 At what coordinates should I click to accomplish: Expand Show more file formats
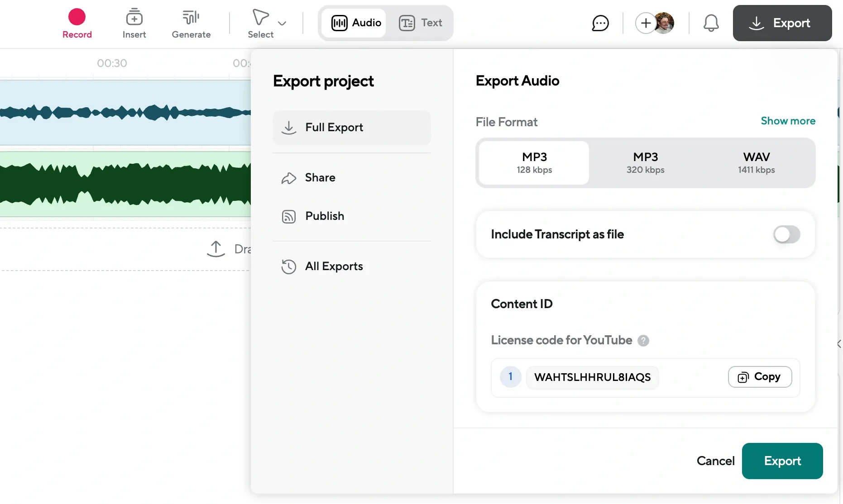(788, 121)
